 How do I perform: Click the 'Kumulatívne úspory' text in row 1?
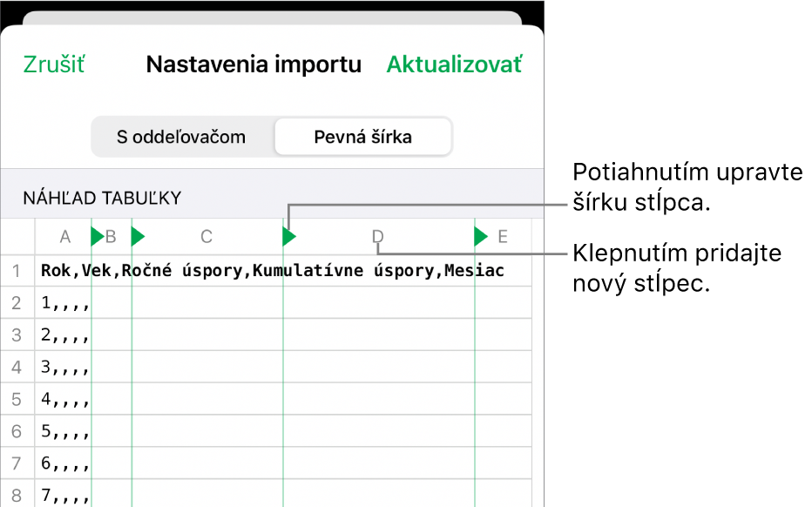[x=342, y=271]
